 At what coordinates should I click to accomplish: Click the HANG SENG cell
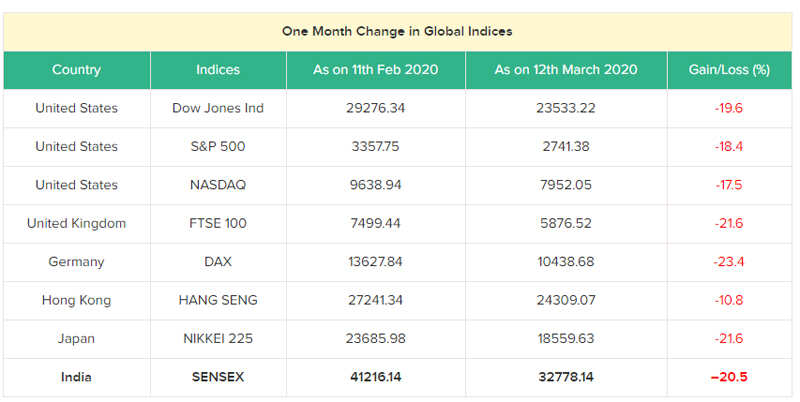pyautogui.click(x=218, y=300)
